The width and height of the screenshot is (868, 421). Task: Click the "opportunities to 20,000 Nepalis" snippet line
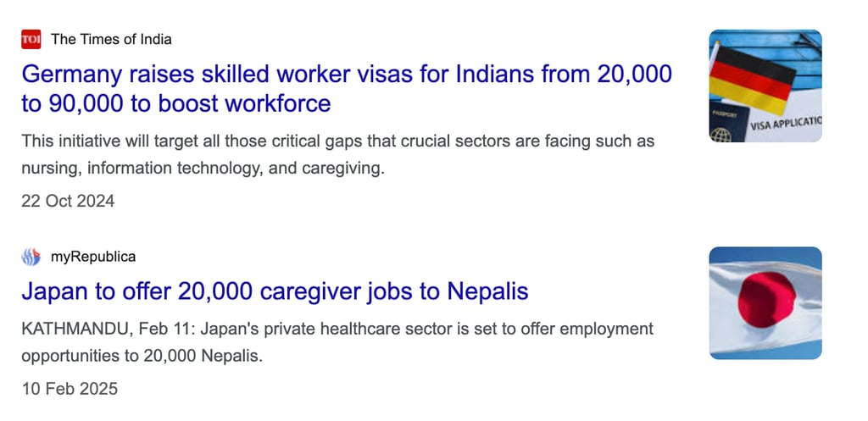142,357
